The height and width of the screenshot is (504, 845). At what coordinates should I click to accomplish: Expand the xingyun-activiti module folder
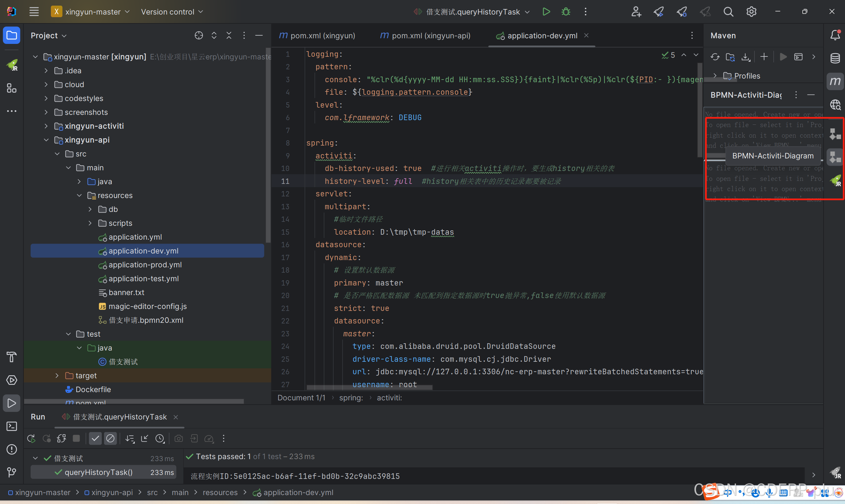click(46, 126)
